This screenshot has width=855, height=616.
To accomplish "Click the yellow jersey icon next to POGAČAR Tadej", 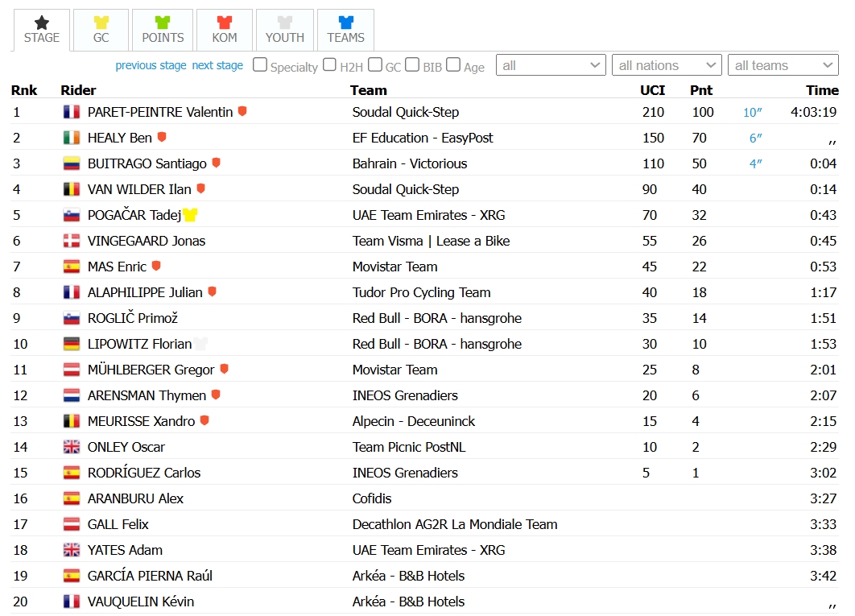I will 190,215.
